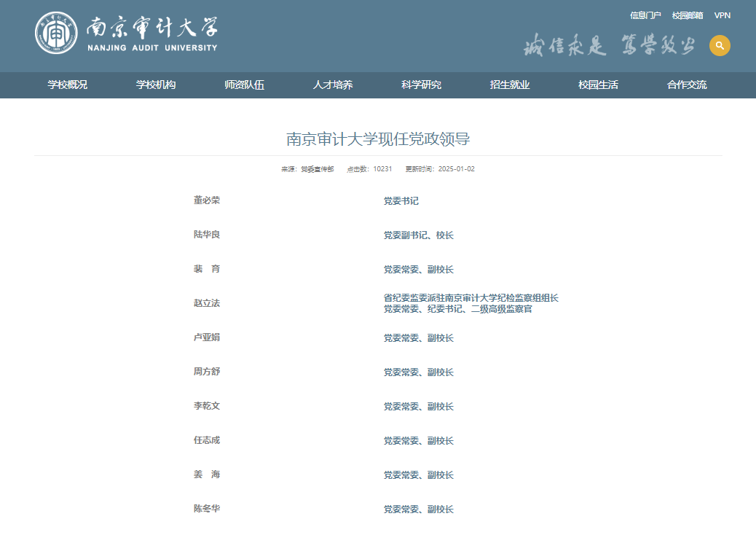
Task: Go to the 校园生活 menu
Action: pyautogui.click(x=598, y=85)
